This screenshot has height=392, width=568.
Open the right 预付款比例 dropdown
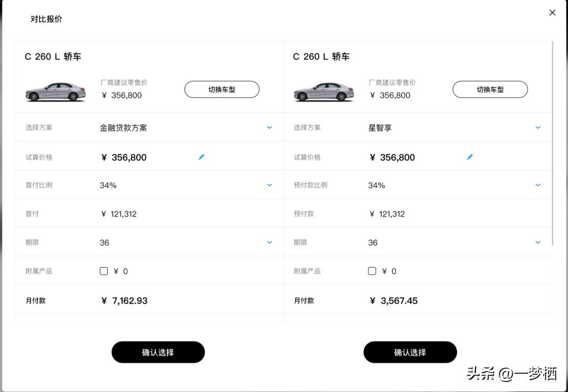537,185
